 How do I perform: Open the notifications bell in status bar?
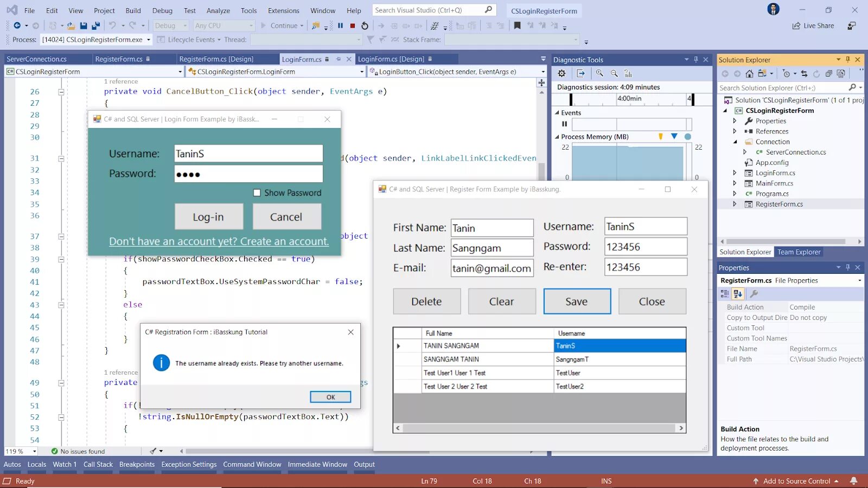click(x=854, y=481)
